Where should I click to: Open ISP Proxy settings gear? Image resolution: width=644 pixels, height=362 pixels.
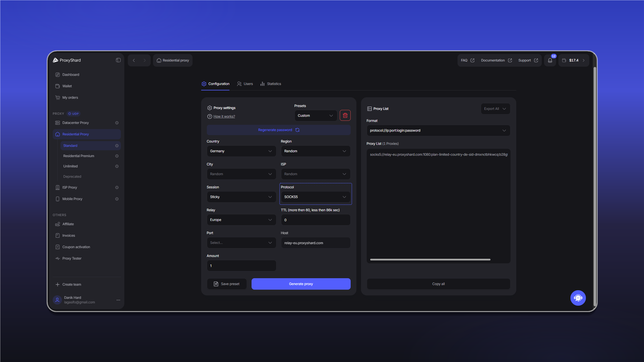pyautogui.click(x=117, y=187)
